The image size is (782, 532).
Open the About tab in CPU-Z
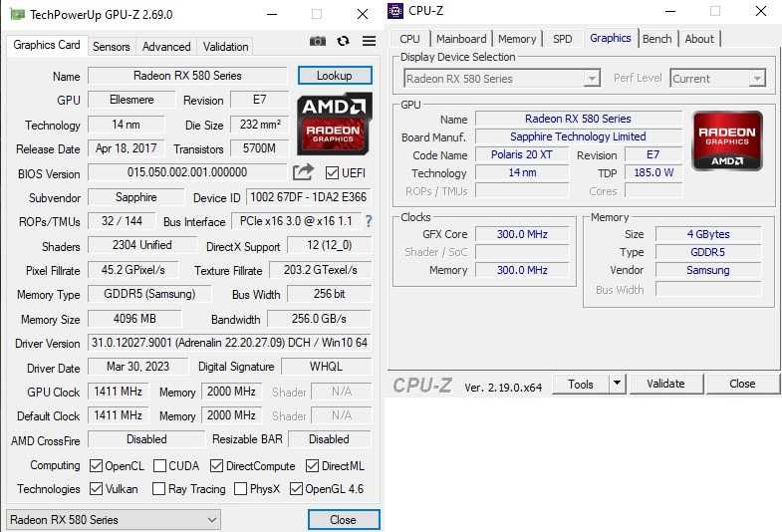[x=699, y=39]
